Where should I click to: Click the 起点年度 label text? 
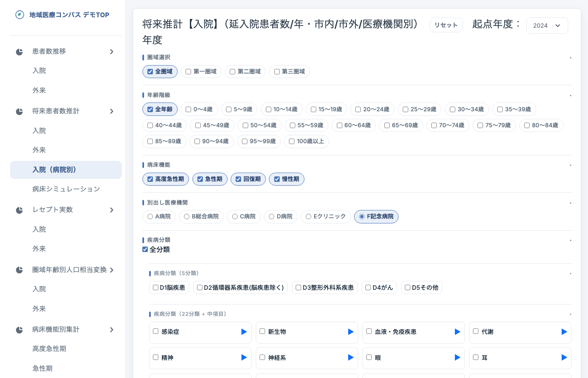pos(496,24)
